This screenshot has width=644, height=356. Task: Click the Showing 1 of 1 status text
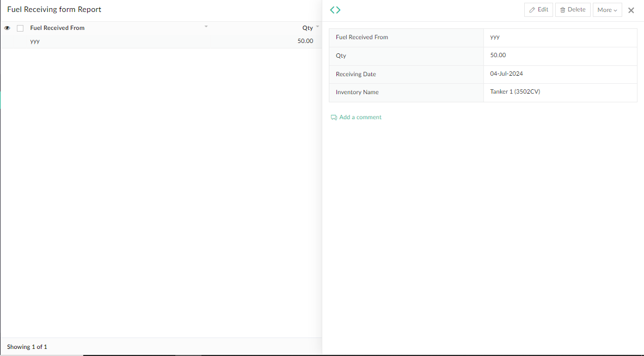click(27, 347)
